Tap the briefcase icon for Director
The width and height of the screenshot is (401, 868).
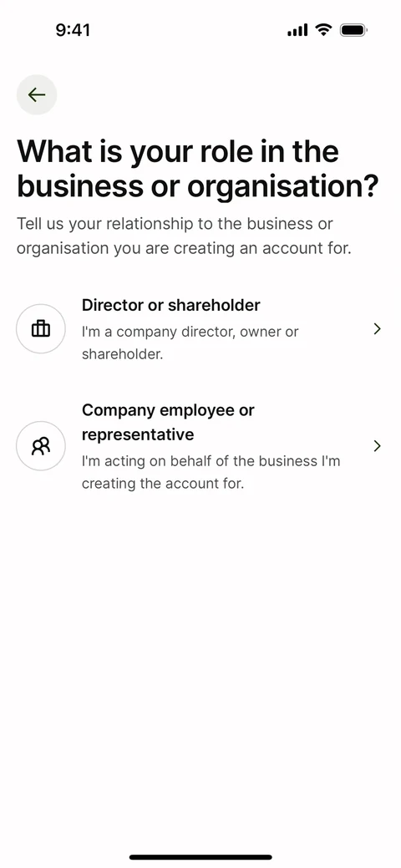tap(41, 329)
